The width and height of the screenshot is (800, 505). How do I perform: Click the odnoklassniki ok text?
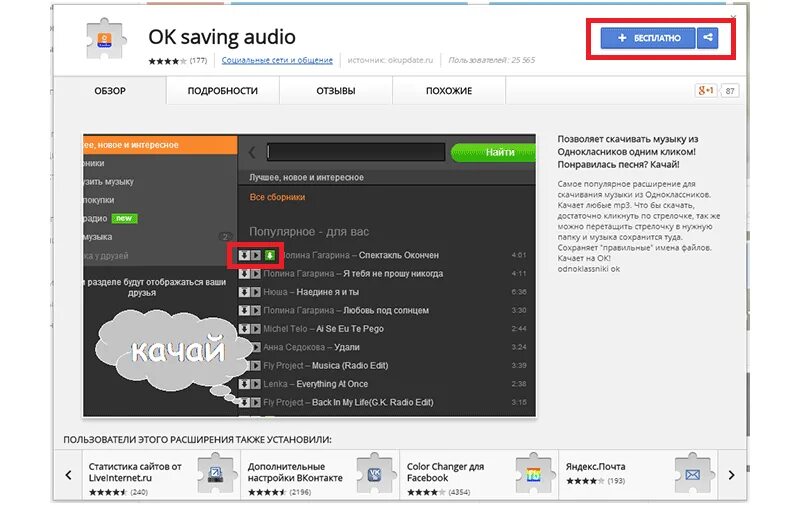coord(589,269)
